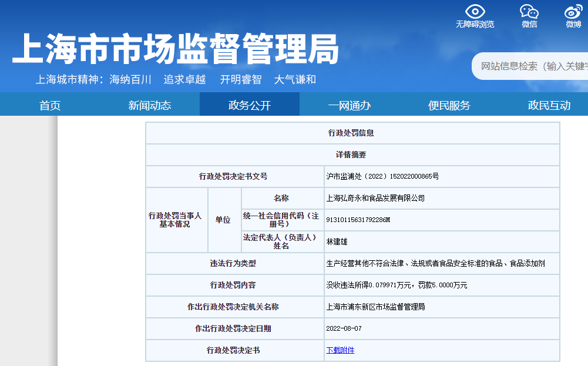The height and width of the screenshot is (366, 588).
Task: Click the 名称 label cell
Action: (x=283, y=198)
